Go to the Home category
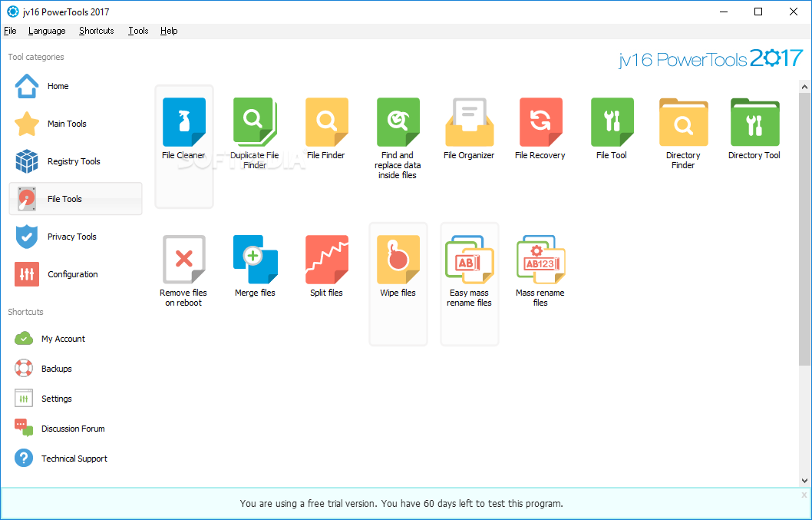This screenshot has height=520, width=812. 75,86
